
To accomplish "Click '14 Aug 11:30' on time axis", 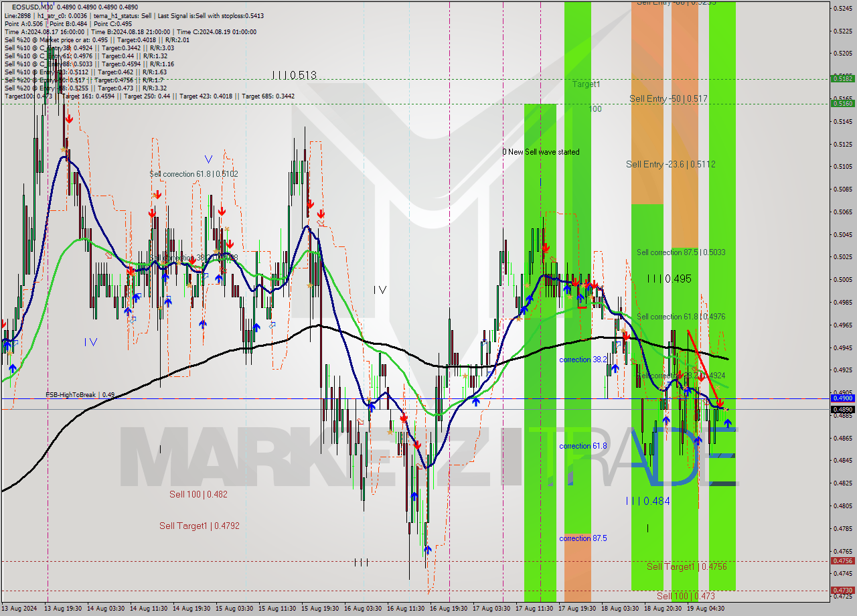I will click(149, 609).
